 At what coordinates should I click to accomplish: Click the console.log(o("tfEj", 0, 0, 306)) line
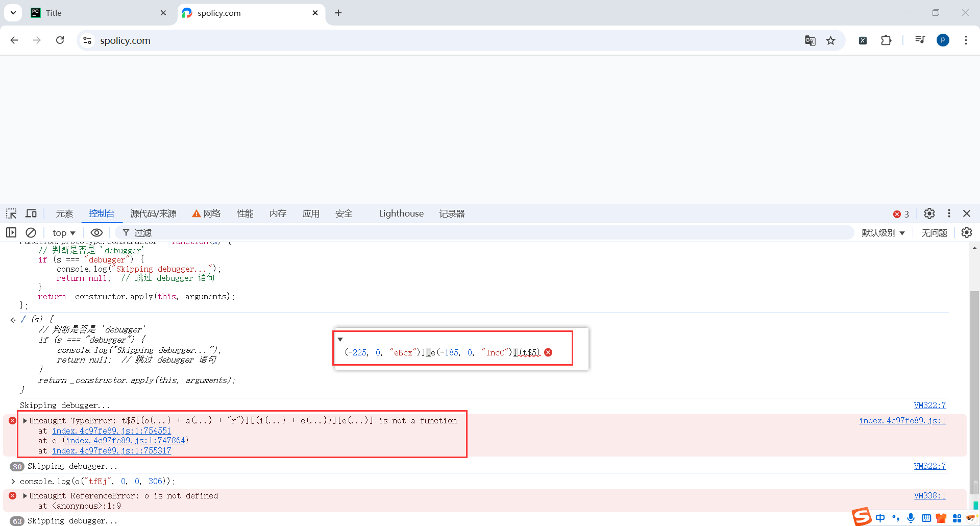pos(97,482)
